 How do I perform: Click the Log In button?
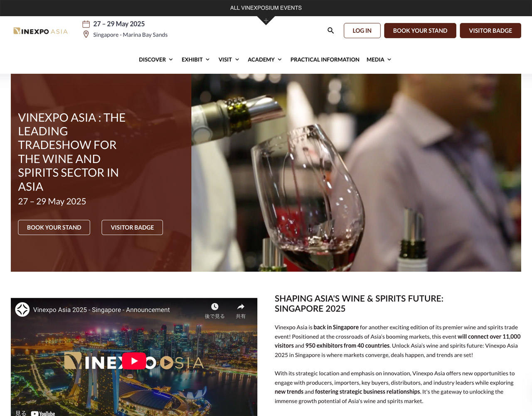point(362,31)
